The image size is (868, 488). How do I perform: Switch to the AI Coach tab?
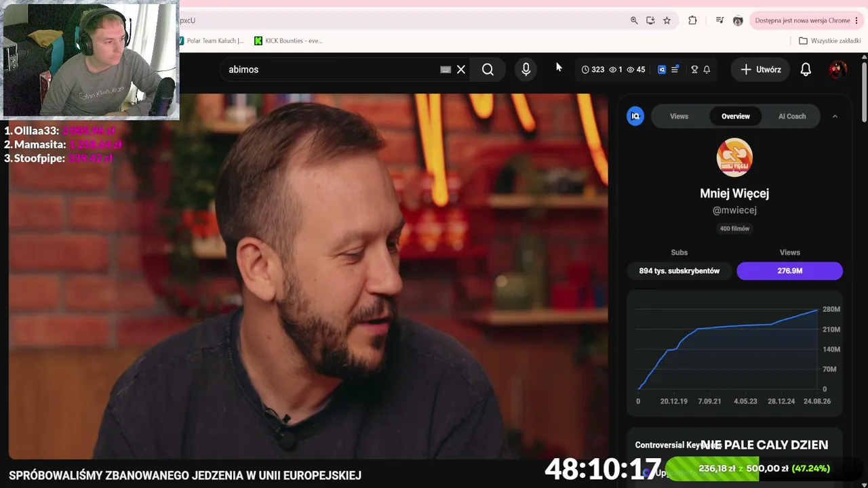[x=792, y=117]
